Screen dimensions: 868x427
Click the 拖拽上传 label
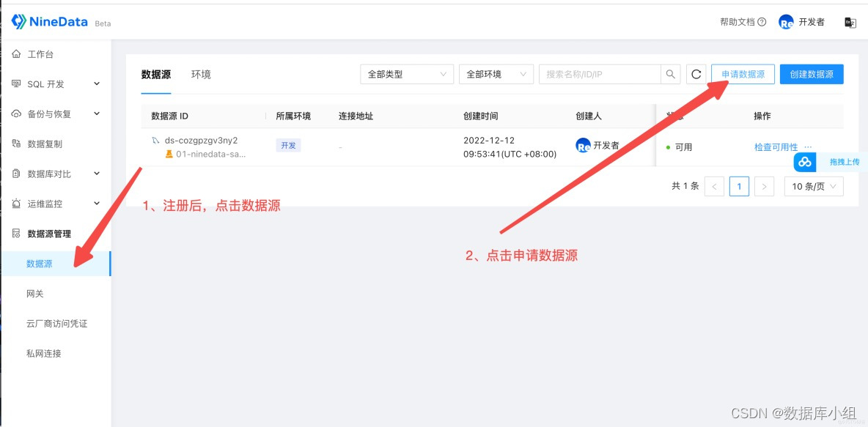click(x=845, y=162)
